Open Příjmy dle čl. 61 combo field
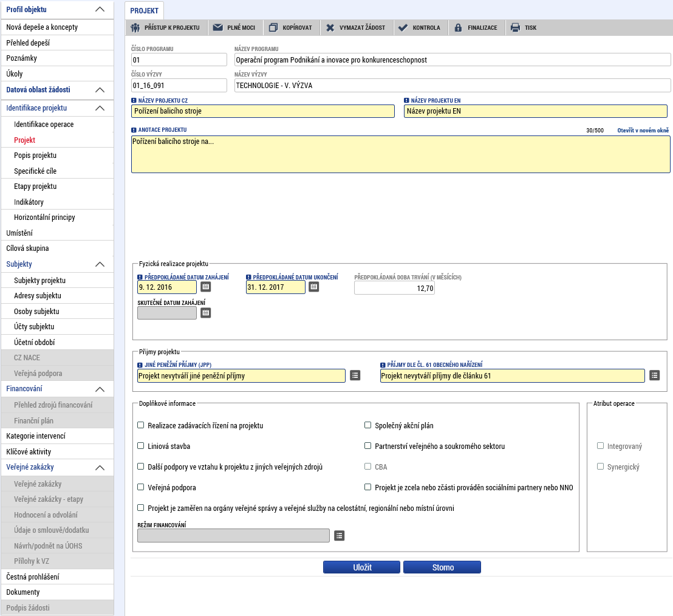Image resolution: width=673 pixels, height=616 pixels. [x=512, y=375]
